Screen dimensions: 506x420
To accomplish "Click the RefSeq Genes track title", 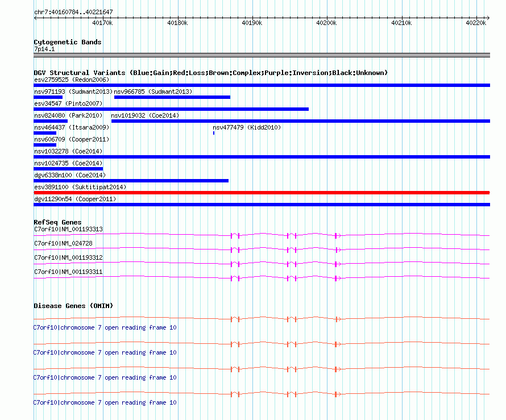I will (x=57, y=222).
